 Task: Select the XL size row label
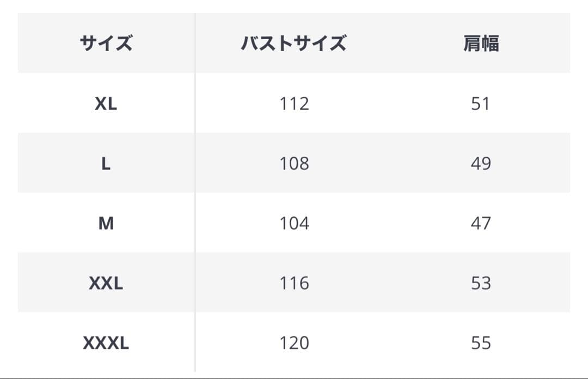(x=106, y=103)
